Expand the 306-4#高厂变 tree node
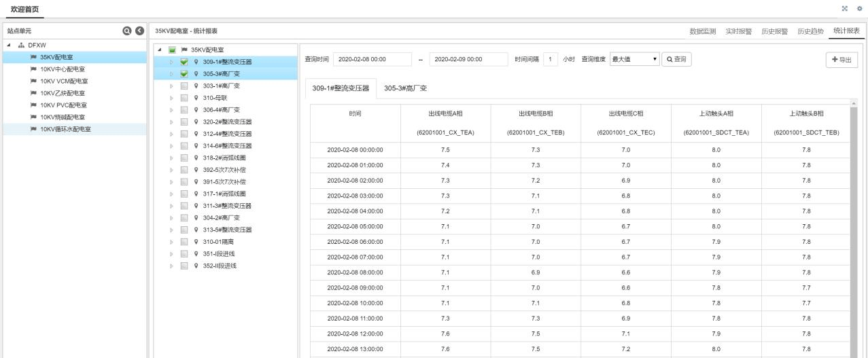The image size is (868, 358). tap(171, 110)
